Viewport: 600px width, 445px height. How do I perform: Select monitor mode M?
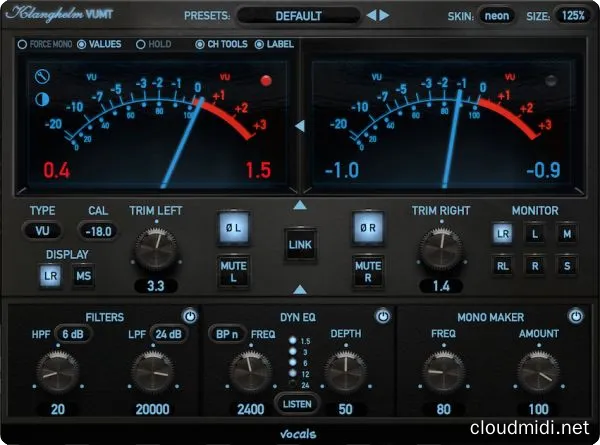coord(567,233)
